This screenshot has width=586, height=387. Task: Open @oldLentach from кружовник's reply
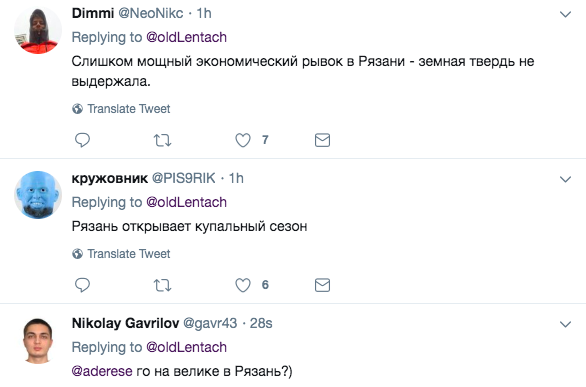(186, 202)
